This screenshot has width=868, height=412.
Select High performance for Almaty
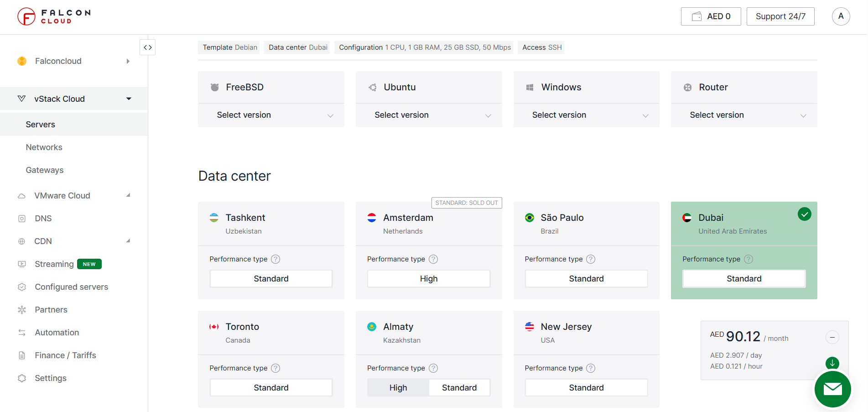pyautogui.click(x=398, y=388)
